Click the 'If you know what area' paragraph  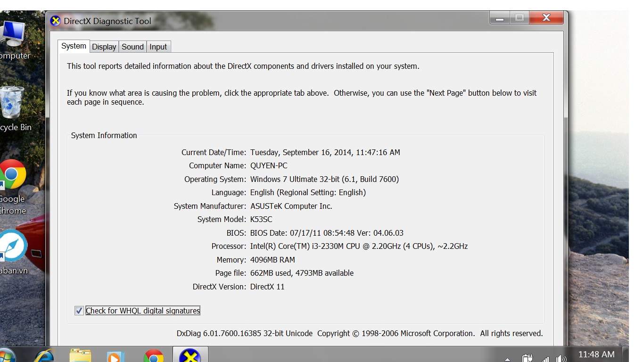302,97
